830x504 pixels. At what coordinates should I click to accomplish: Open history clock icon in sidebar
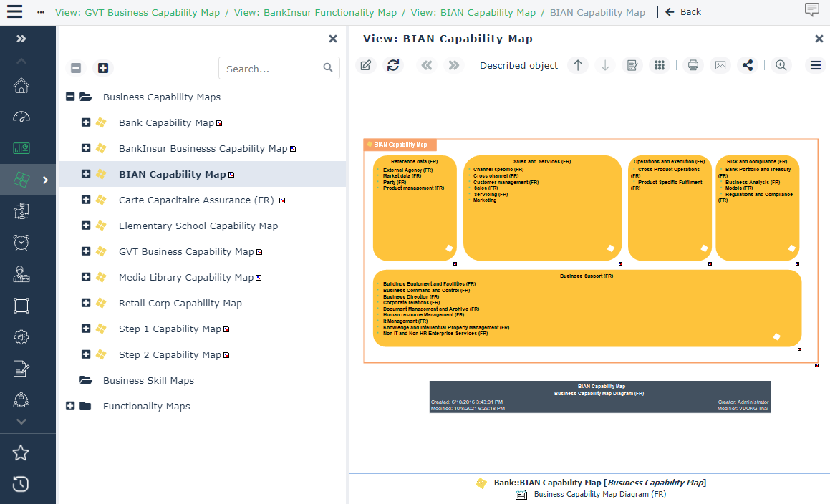(x=21, y=484)
